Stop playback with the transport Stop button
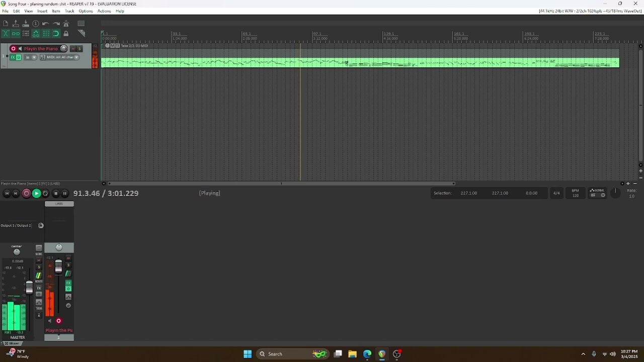The height and width of the screenshot is (362, 644). tap(56, 194)
